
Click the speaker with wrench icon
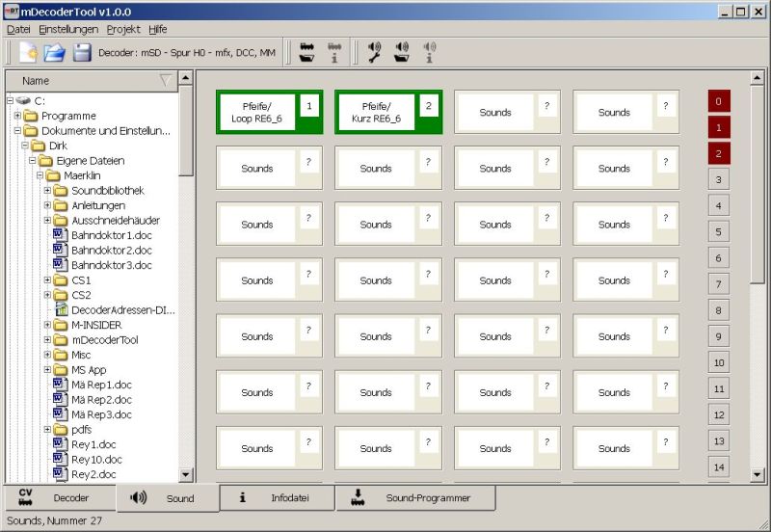pyautogui.click(x=374, y=52)
